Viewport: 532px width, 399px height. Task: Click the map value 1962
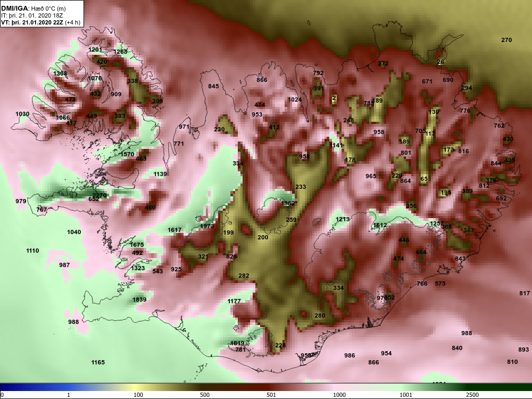click(x=288, y=203)
